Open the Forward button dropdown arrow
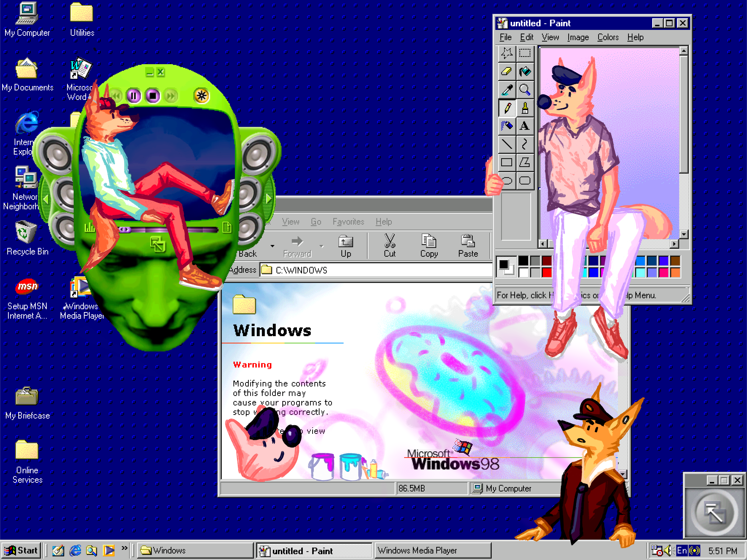This screenshot has height=560, width=747. (x=322, y=246)
